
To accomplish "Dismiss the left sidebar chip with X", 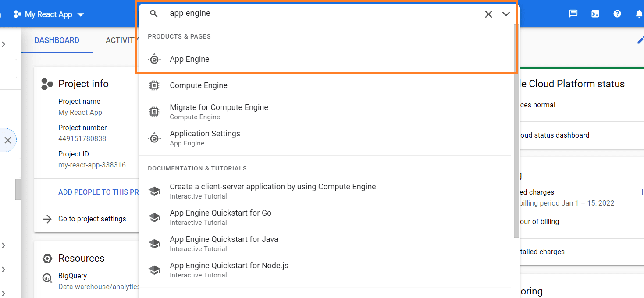I will tap(8, 140).
